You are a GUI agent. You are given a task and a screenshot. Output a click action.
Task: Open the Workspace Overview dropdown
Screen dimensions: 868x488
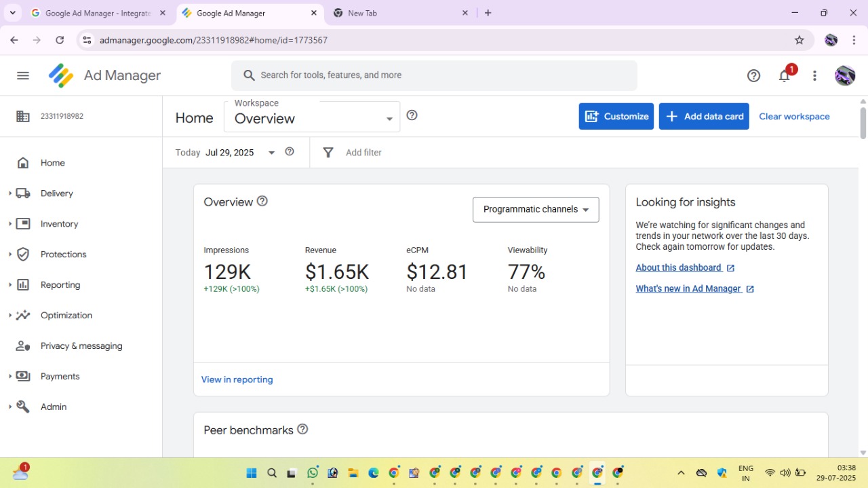click(x=311, y=118)
